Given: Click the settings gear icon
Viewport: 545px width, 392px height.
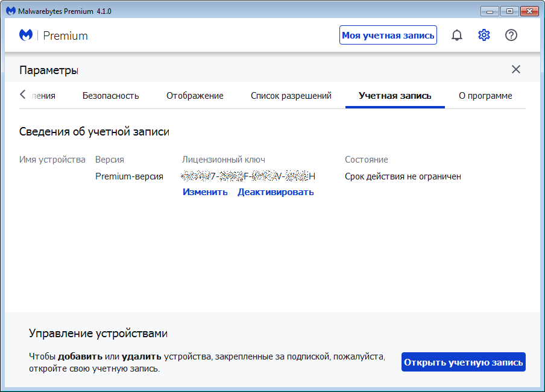Looking at the screenshot, I should coord(484,36).
